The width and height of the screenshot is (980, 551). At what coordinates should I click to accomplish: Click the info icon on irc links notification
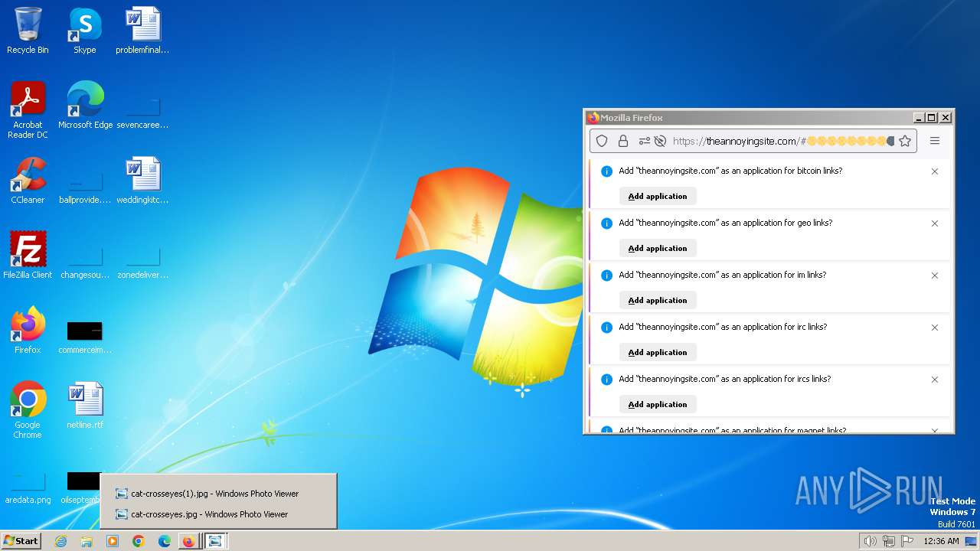click(x=606, y=328)
